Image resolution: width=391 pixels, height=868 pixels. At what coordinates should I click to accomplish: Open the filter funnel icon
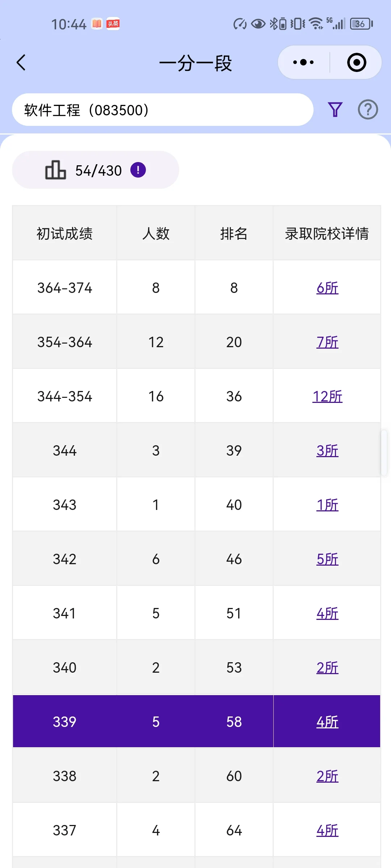tap(335, 110)
